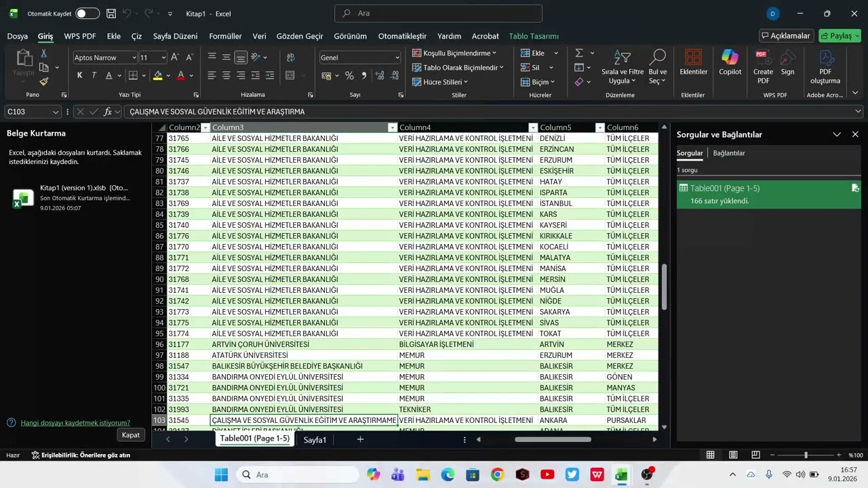The height and width of the screenshot is (488, 868).
Task: Switch to the Sayfa1 sheet tab
Action: point(315,440)
